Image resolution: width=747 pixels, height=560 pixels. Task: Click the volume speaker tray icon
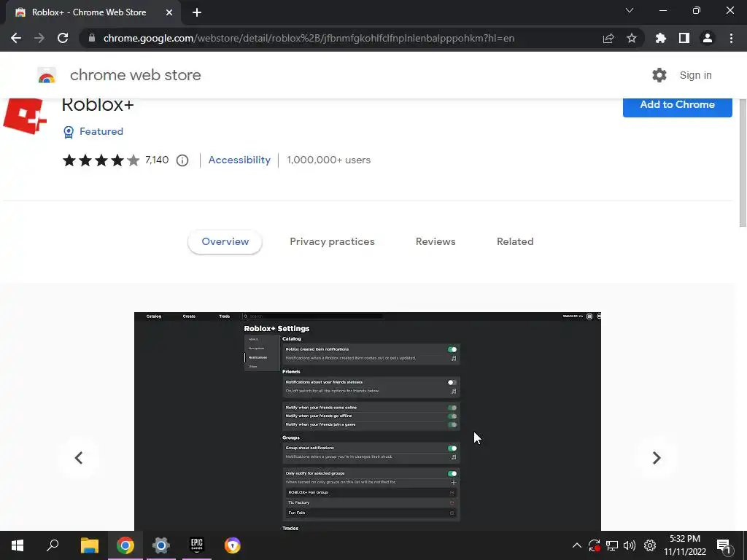click(630, 545)
